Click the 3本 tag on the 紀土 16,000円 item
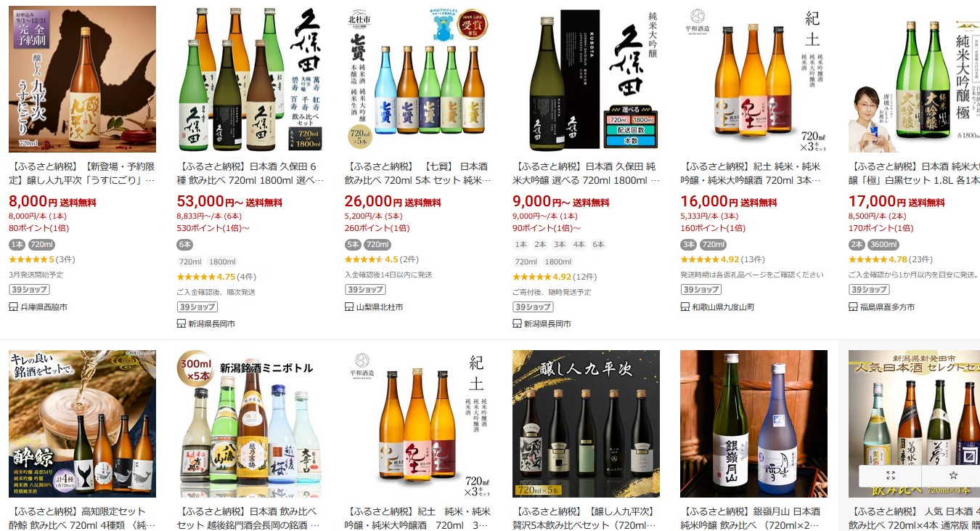The height and width of the screenshot is (531, 980). (x=689, y=245)
